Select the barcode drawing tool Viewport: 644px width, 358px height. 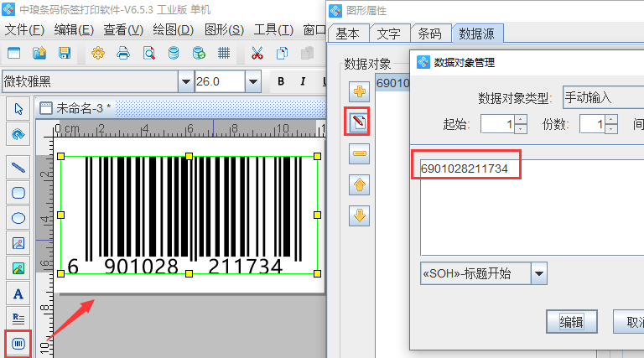(x=18, y=344)
